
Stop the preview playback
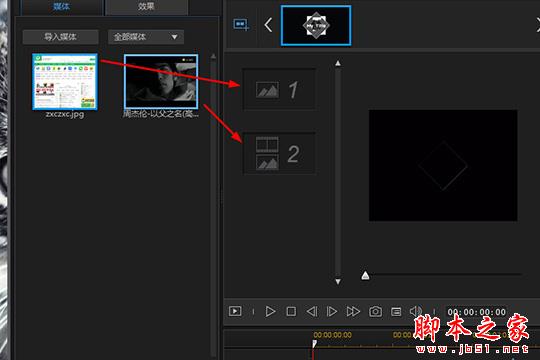coord(291,311)
